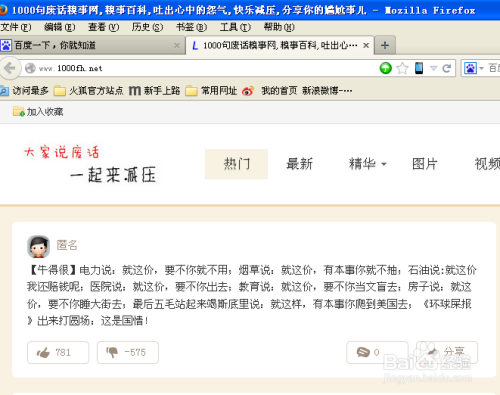Click the thumbs up 781 button

[x=58, y=352]
